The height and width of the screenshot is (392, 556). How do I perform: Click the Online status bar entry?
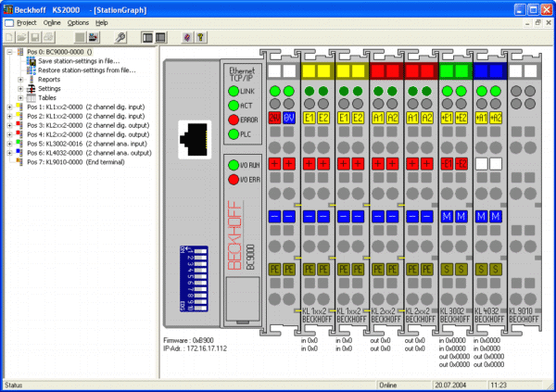pyautogui.click(x=388, y=386)
